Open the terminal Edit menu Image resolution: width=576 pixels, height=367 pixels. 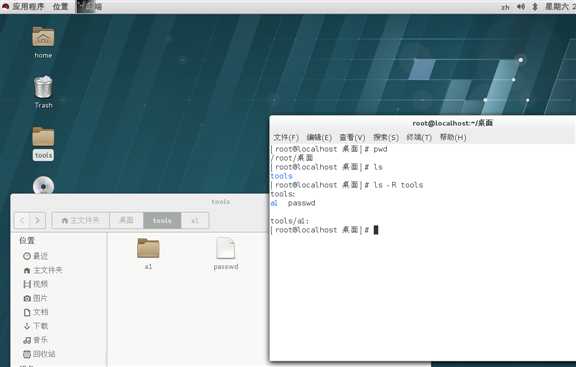coord(319,137)
